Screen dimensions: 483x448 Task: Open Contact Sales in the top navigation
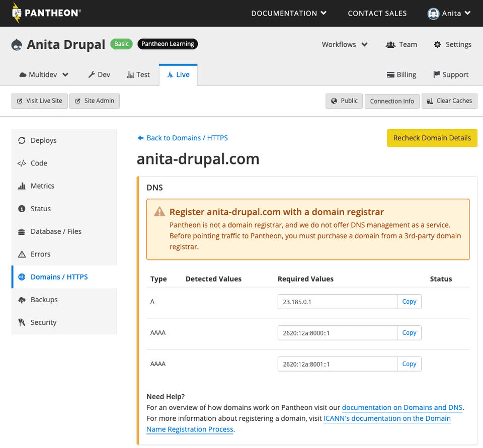[377, 13]
